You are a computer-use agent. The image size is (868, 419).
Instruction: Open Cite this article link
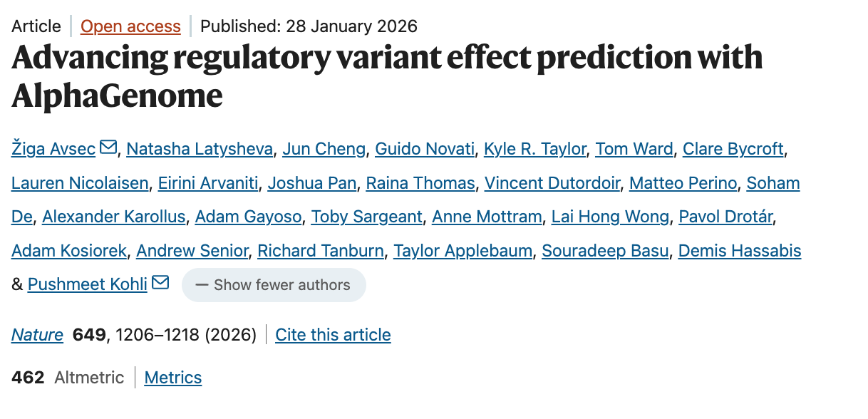click(333, 335)
